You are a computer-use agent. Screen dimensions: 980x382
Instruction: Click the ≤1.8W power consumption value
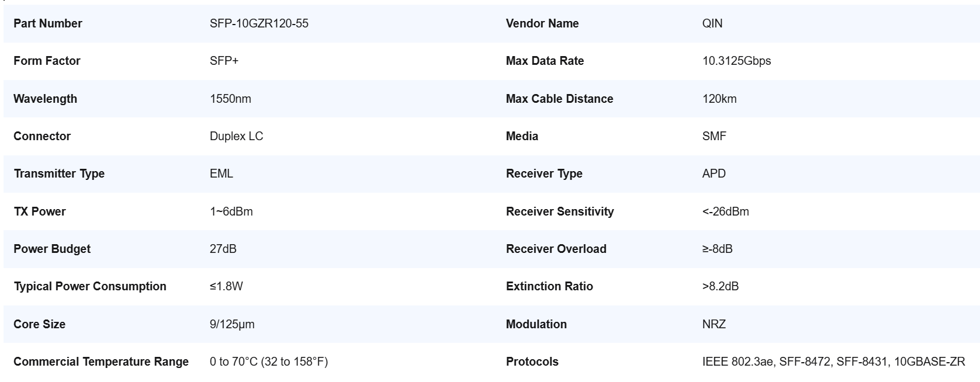tap(226, 286)
